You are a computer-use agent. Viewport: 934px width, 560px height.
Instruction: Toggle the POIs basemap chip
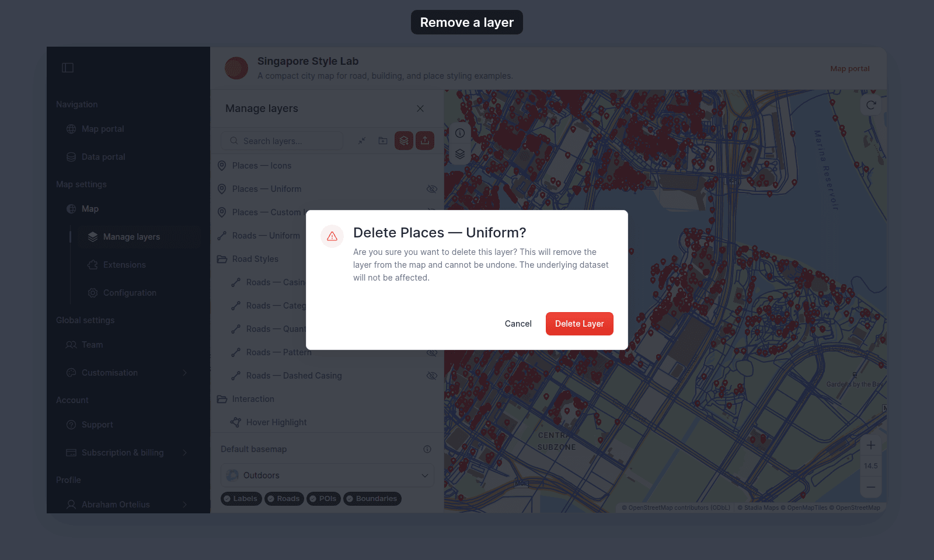click(323, 499)
